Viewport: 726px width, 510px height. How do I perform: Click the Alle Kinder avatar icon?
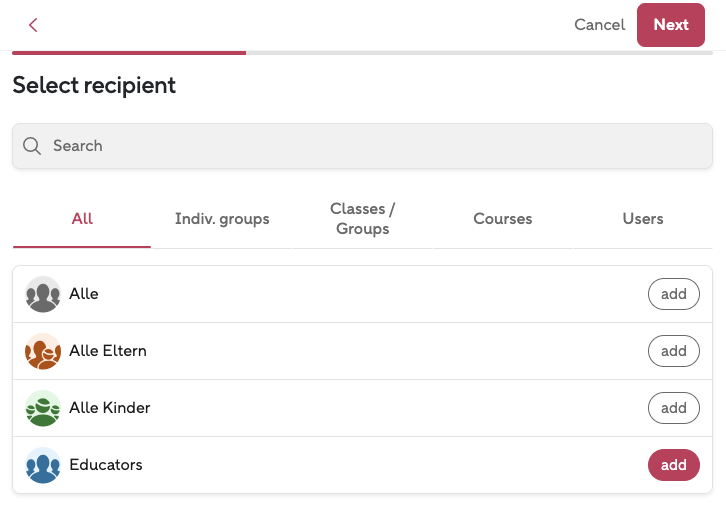(x=43, y=408)
